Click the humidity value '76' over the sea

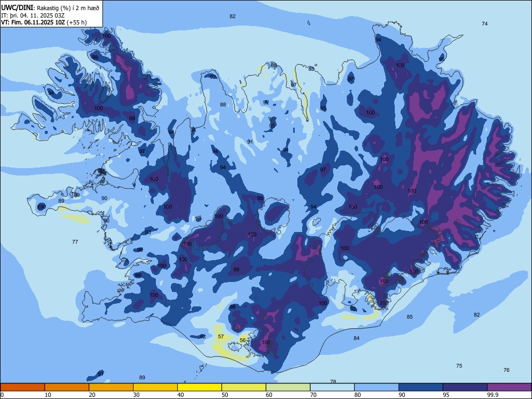pos(506,370)
